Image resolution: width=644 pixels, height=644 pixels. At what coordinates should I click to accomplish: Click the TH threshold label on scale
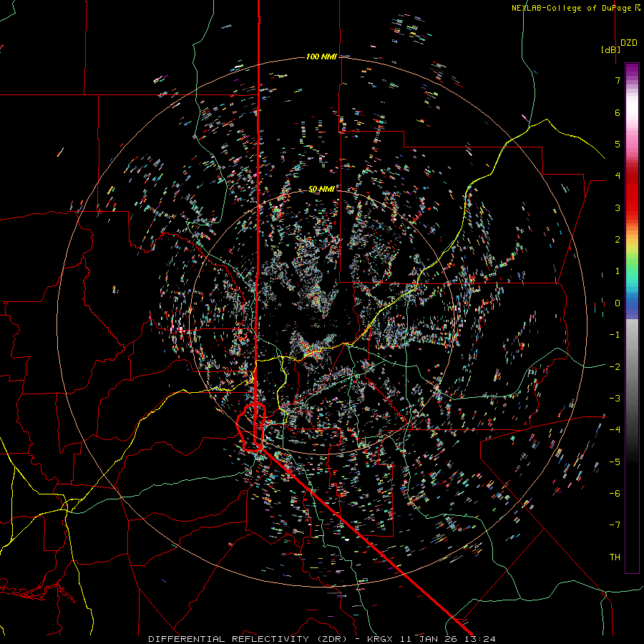point(615,557)
